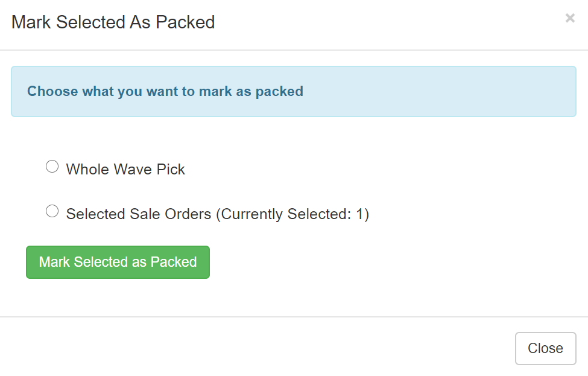Choose the radio button showing Currently Selected: 1

[x=52, y=211]
